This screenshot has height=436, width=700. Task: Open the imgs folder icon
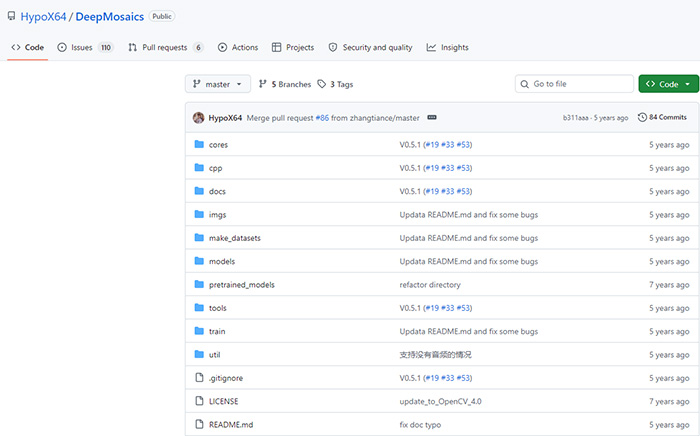tap(199, 214)
